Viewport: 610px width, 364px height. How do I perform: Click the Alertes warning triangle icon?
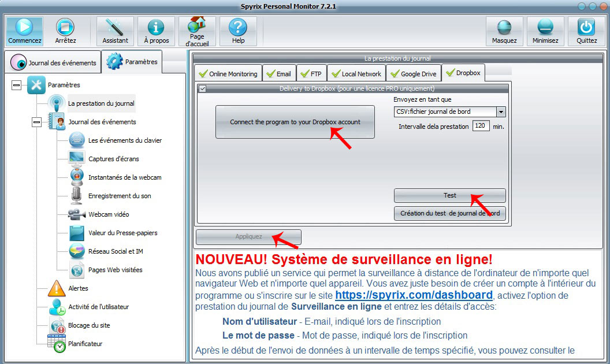tap(57, 288)
